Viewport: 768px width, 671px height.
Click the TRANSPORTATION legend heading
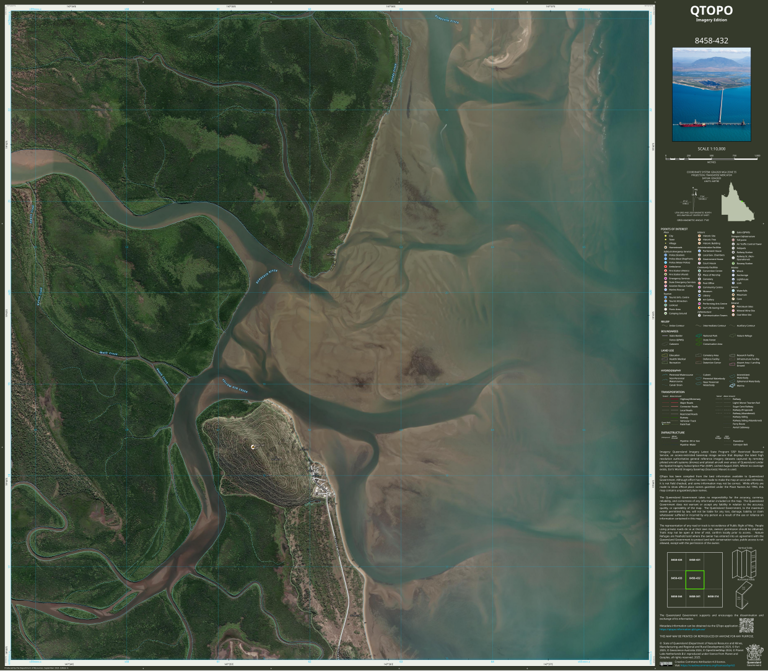673,392
